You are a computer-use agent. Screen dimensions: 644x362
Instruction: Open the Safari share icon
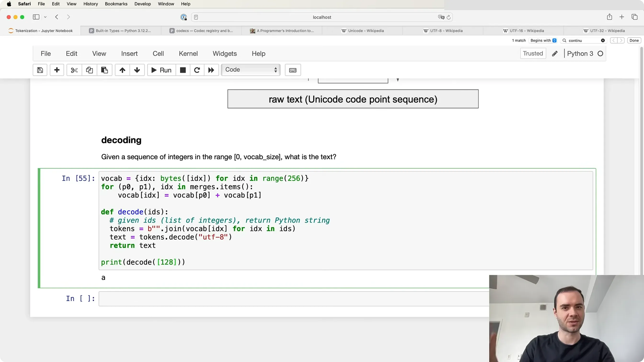click(609, 17)
